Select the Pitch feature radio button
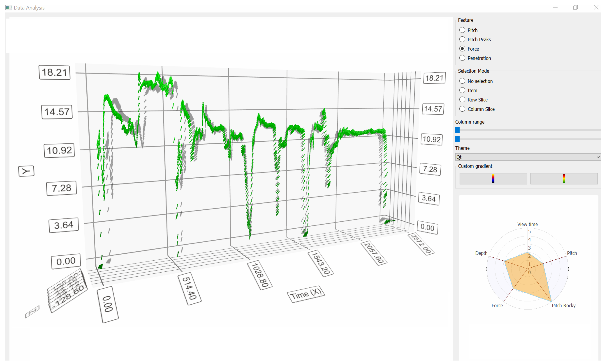Image resolution: width=605 pixels, height=364 pixels. tap(462, 30)
